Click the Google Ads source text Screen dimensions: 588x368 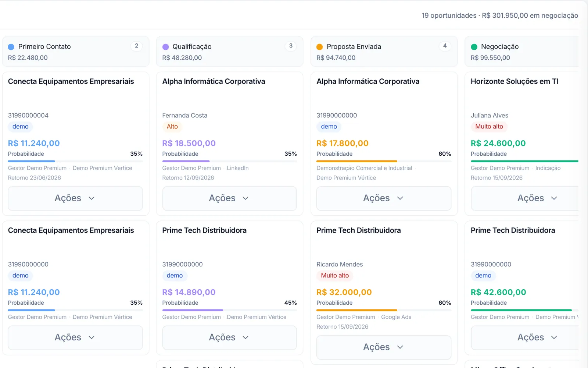point(396,317)
